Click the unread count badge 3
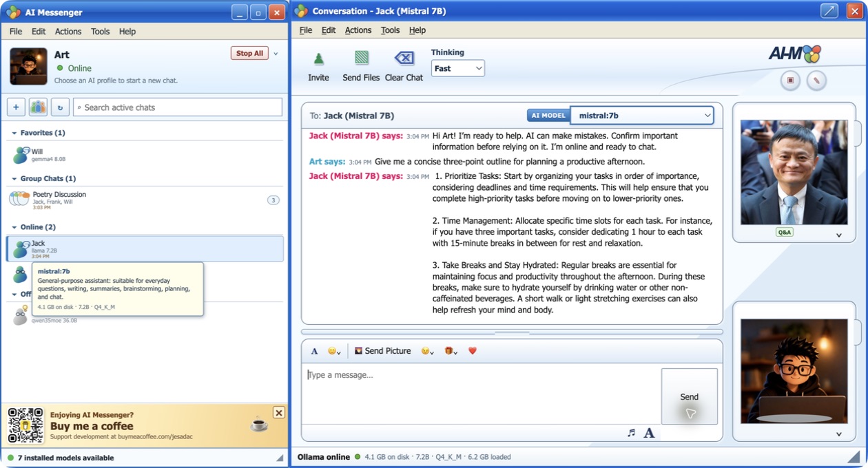The height and width of the screenshot is (468, 868). [x=273, y=200]
